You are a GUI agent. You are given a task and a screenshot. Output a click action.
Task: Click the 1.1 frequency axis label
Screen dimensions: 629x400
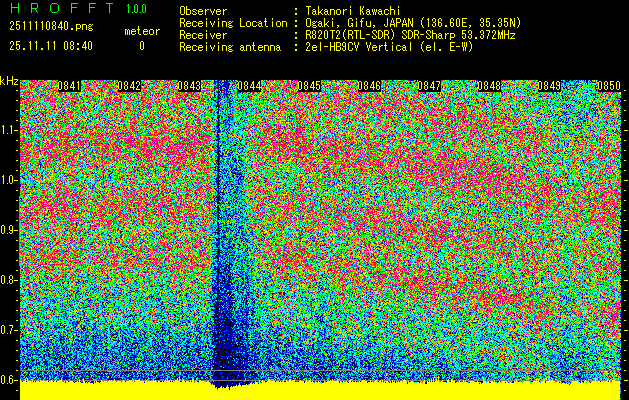(x=8, y=130)
